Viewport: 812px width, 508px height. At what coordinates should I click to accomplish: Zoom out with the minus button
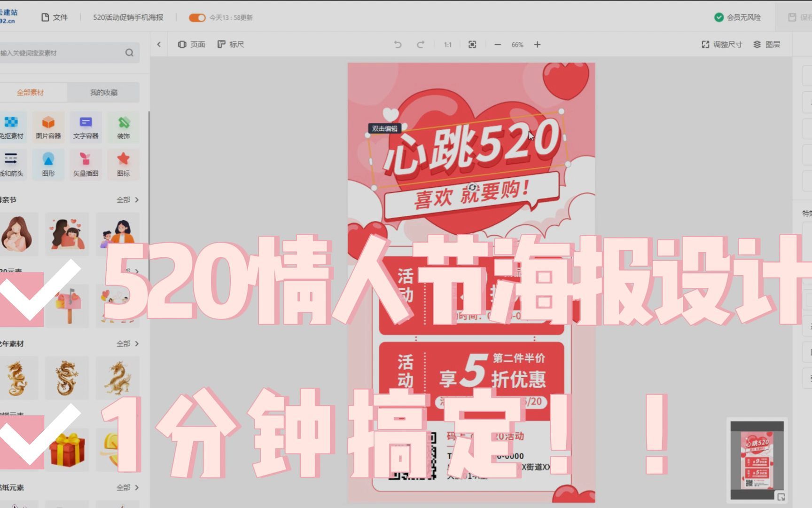498,44
